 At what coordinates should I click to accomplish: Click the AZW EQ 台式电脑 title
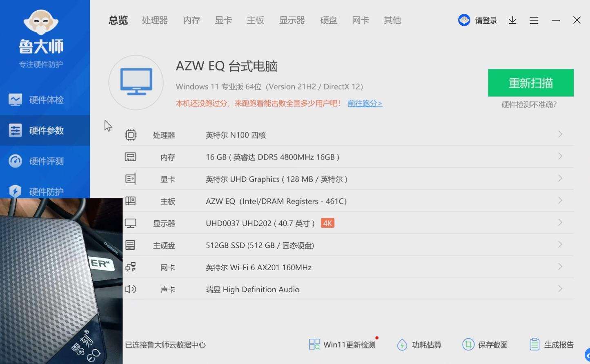pyautogui.click(x=227, y=66)
